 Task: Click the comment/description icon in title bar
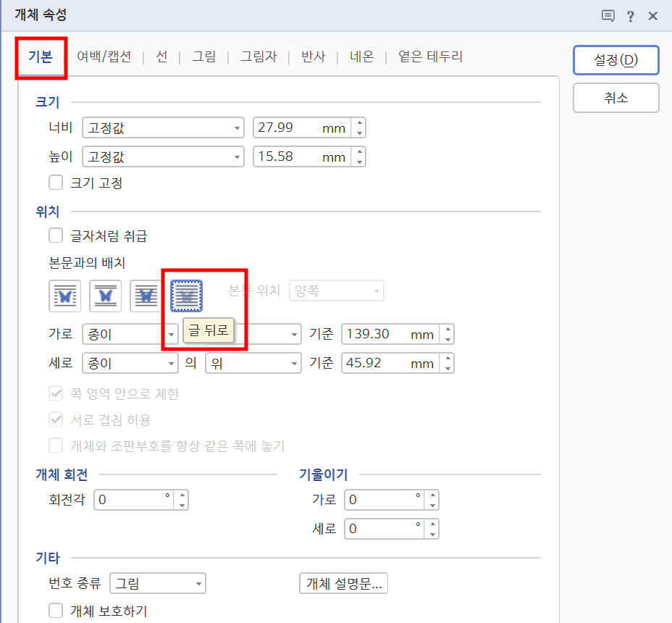point(608,16)
